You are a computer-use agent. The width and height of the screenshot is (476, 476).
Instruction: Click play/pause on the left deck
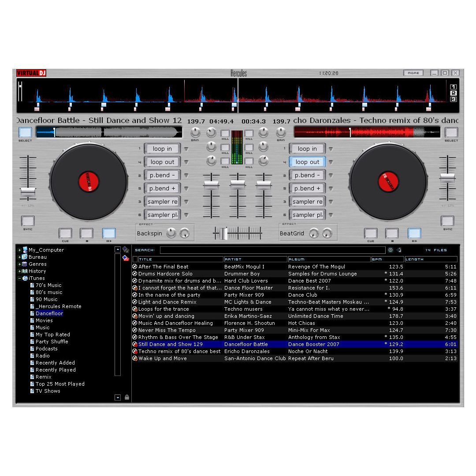[x=109, y=233]
